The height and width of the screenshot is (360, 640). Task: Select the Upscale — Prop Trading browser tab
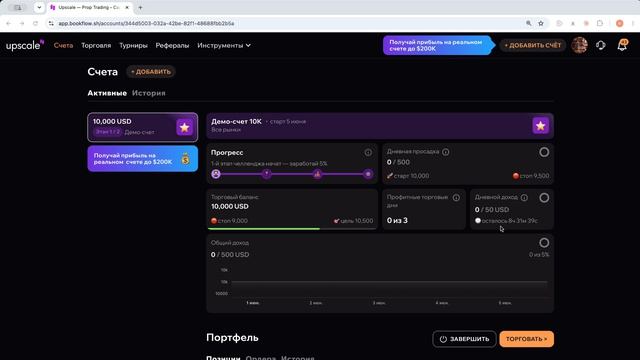click(90, 7)
